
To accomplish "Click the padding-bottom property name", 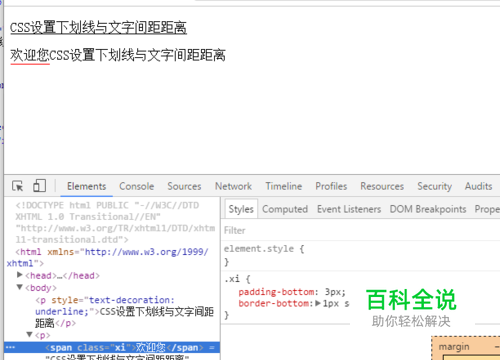I will [276, 292].
